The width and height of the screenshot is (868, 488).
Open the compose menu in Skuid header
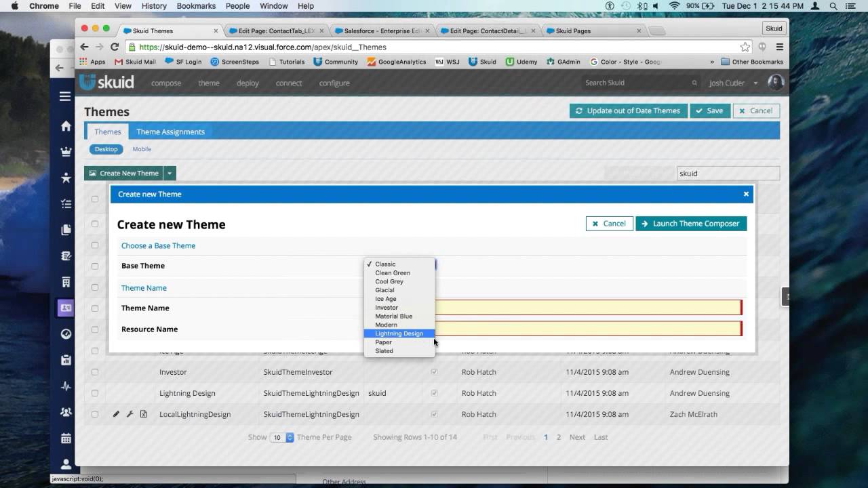pyautogui.click(x=166, y=83)
